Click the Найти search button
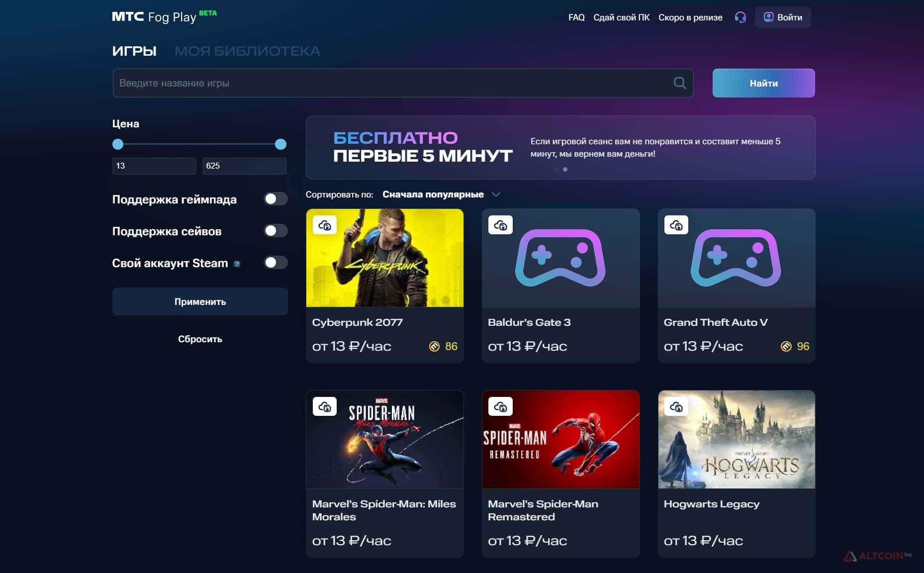The width and height of the screenshot is (924, 573). pyautogui.click(x=763, y=83)
